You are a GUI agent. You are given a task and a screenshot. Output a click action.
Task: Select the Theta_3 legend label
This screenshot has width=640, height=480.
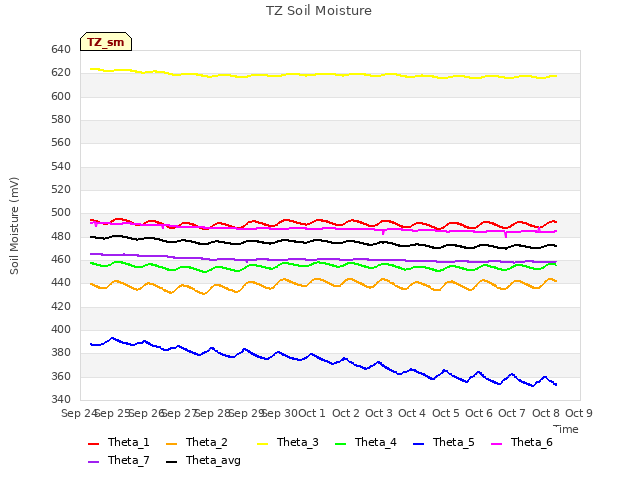[298, 442]
